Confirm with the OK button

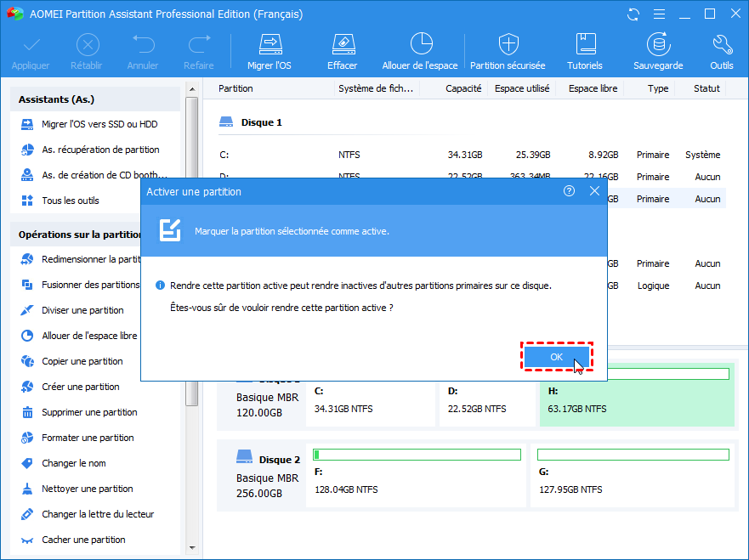[557, 357]
